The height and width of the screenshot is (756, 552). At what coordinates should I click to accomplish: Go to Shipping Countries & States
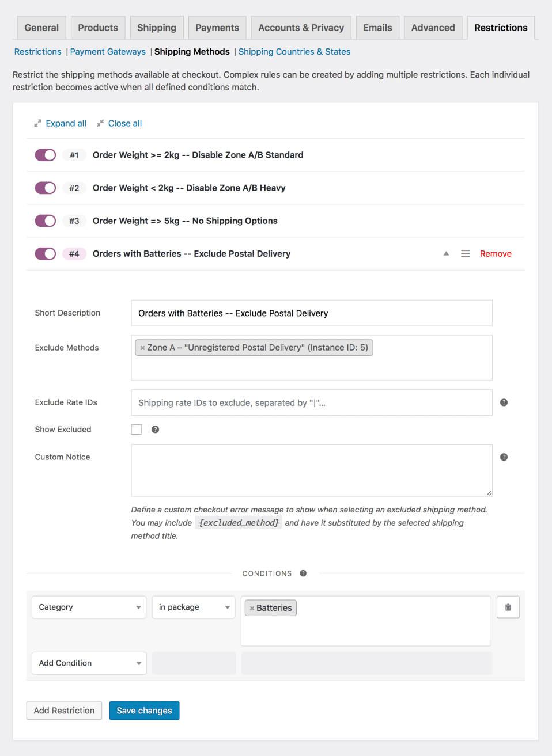coord(294,52)
